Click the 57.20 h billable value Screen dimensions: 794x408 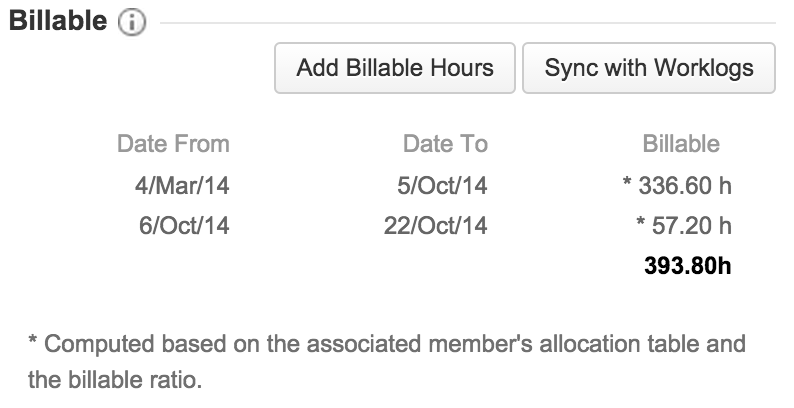tap(690, 226)
